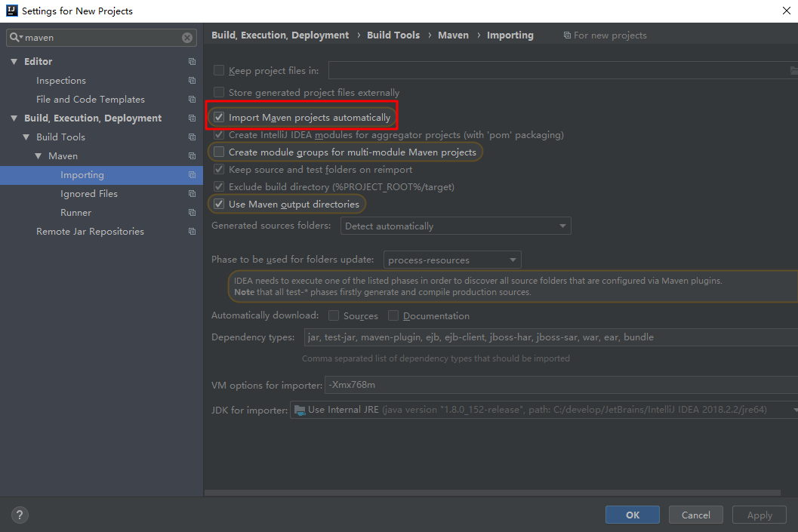Click the icon beside Remote Jar Repositories

click(x=192, y=232)
